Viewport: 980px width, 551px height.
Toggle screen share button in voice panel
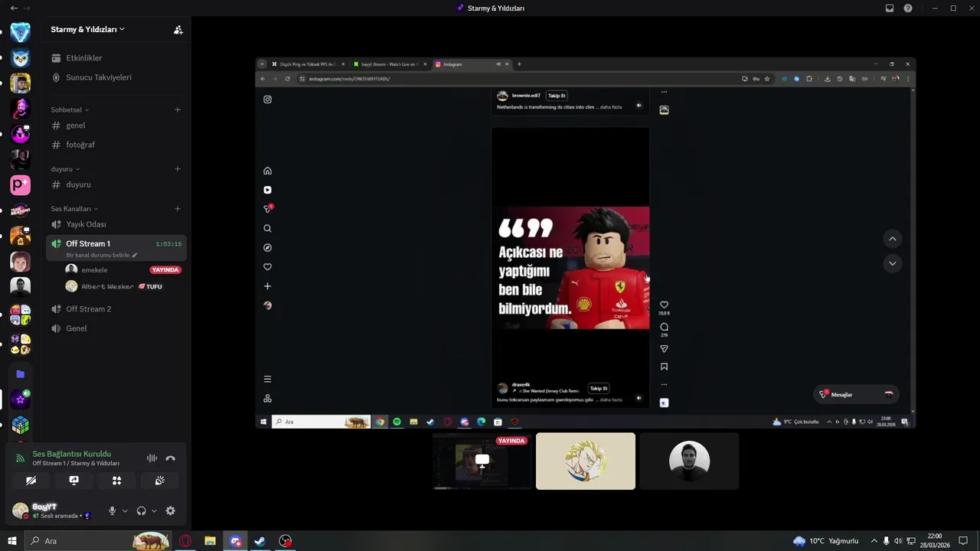73,481
